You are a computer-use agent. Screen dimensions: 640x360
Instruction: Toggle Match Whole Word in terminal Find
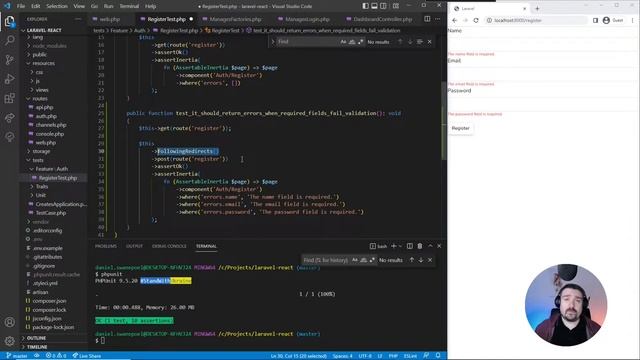coord(363,260)
